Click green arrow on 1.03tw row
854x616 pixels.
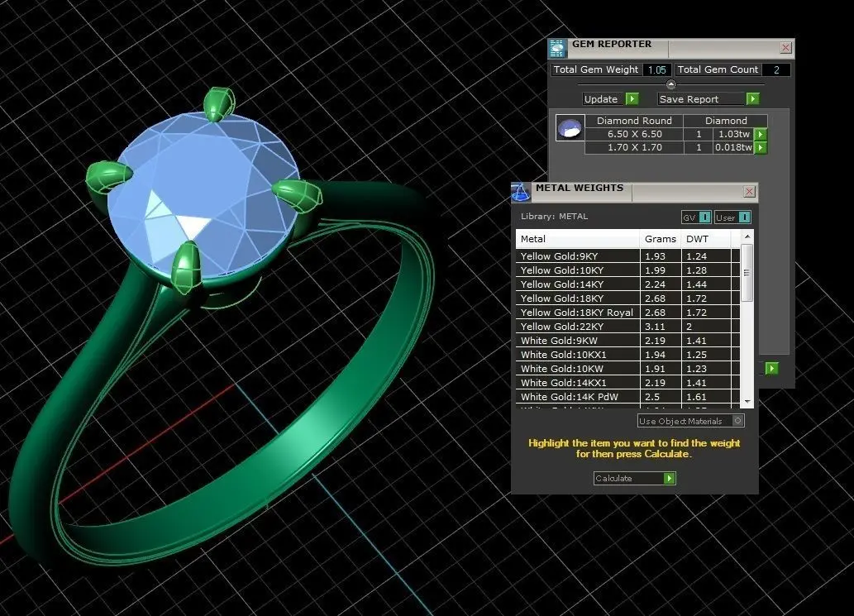761,134
